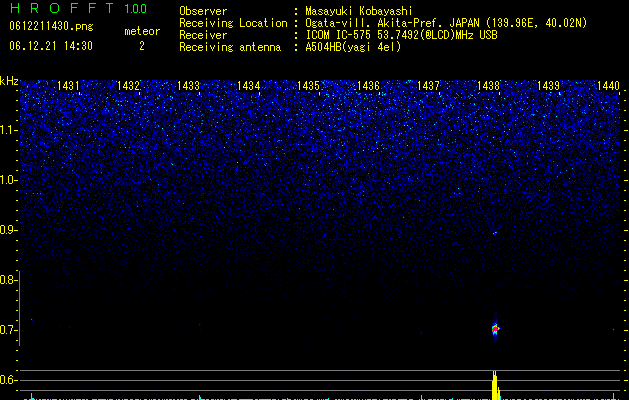This screenshot has height=400, width=629.
Task: Click the 1431 time marker
Action: pos(68,85)
